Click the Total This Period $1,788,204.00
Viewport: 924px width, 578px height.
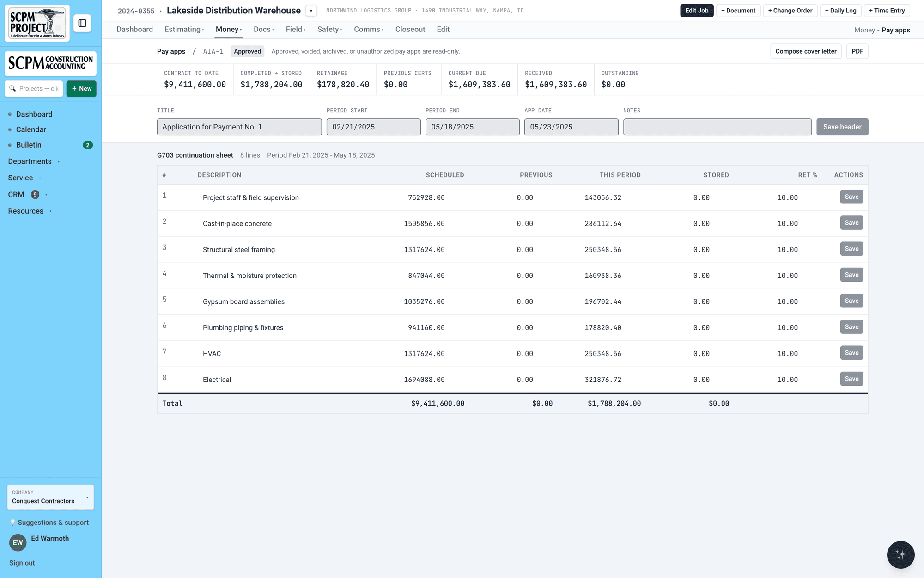(x=614, y=403)
